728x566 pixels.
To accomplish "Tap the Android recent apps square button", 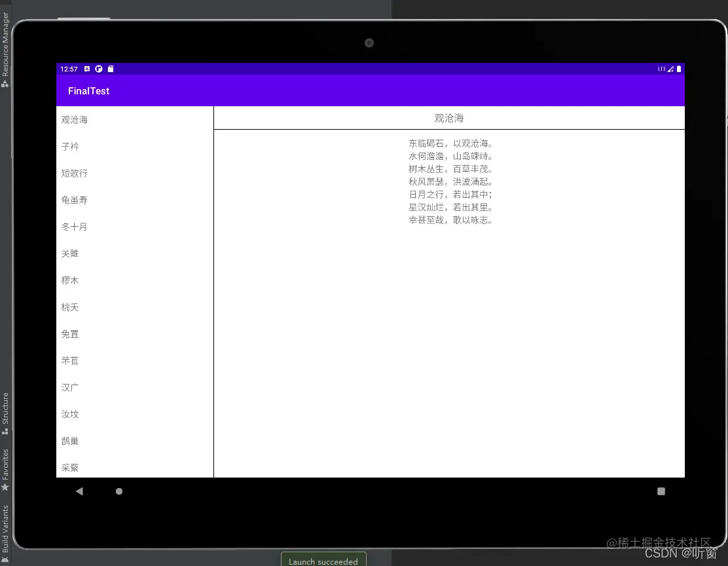I will [x=661, y=491].
